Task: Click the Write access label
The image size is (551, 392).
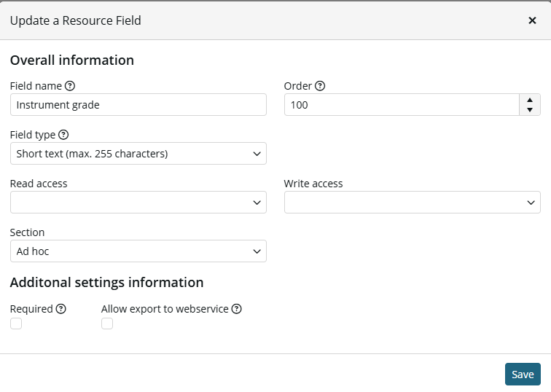Action: (313, 184)
